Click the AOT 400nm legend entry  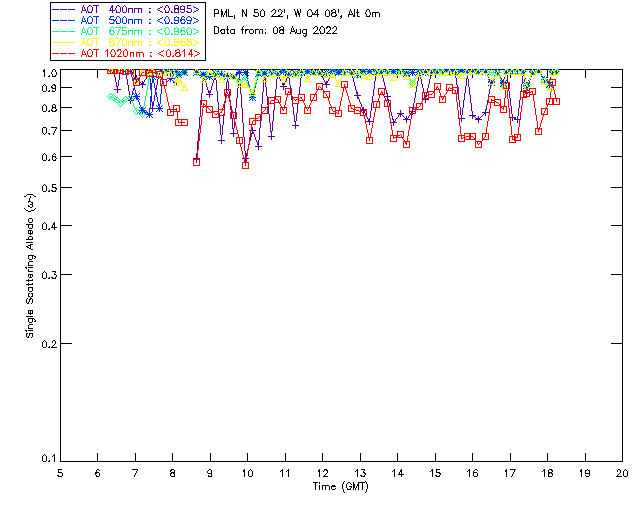[128, 9]
